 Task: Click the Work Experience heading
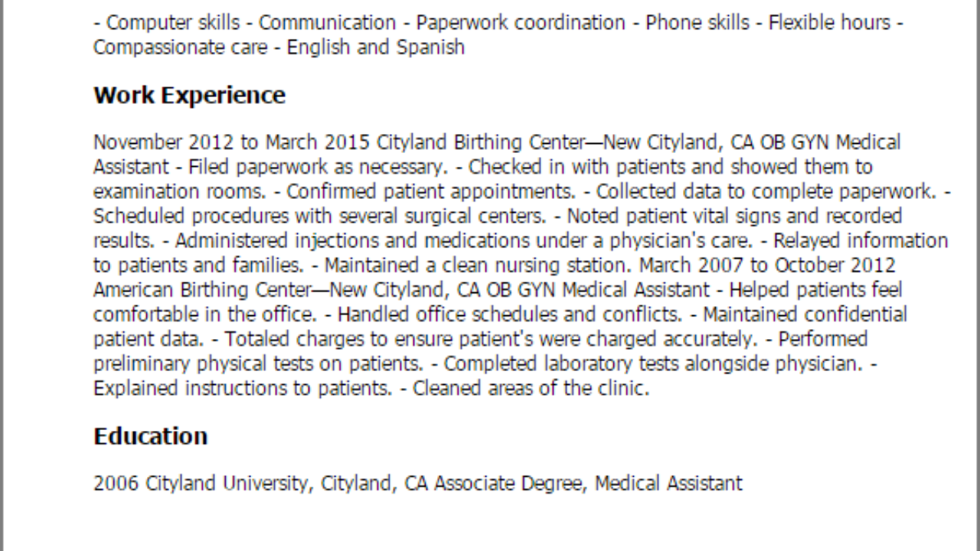189,96
